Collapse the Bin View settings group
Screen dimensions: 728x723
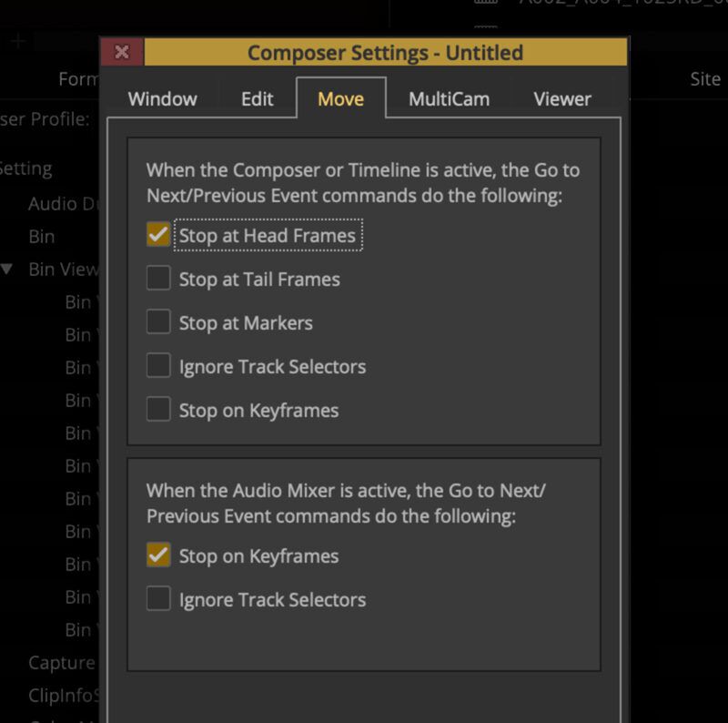point(9,269)
